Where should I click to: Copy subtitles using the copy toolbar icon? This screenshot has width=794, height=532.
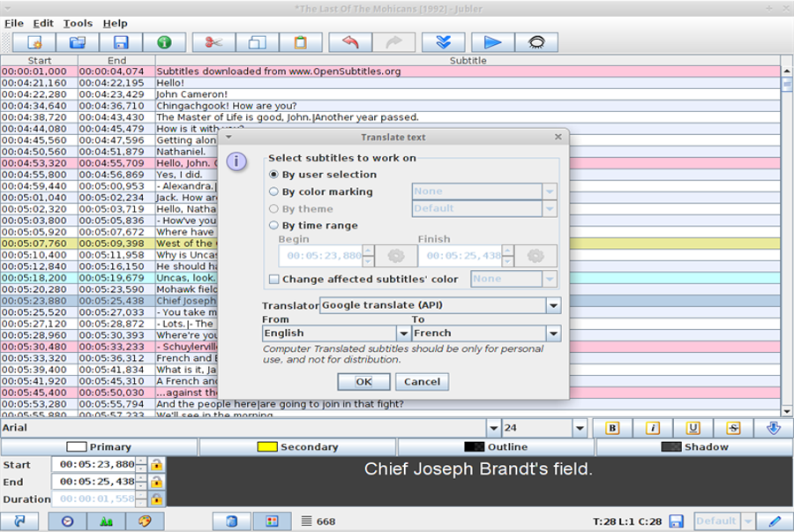tap(258, 42)
